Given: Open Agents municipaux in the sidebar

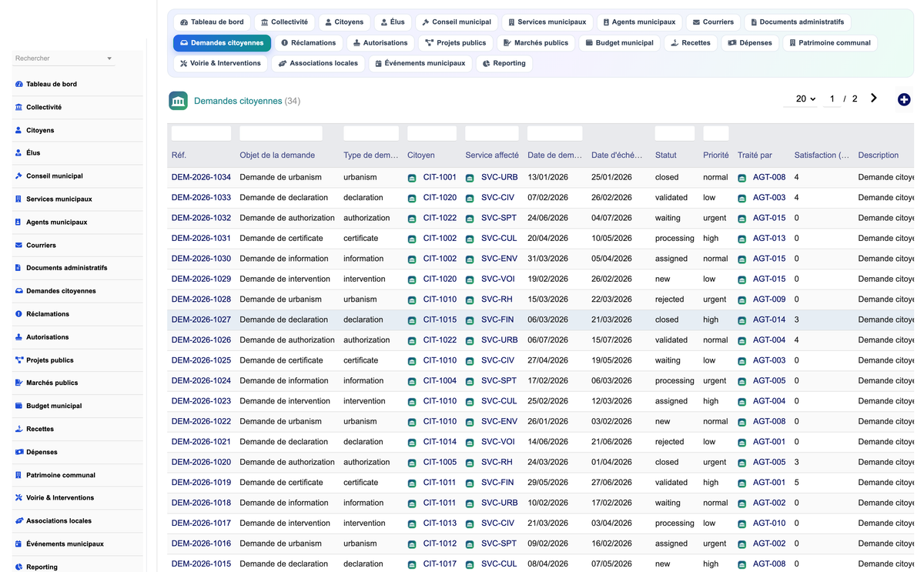Looking at the screenshot, I should (56, 222).
